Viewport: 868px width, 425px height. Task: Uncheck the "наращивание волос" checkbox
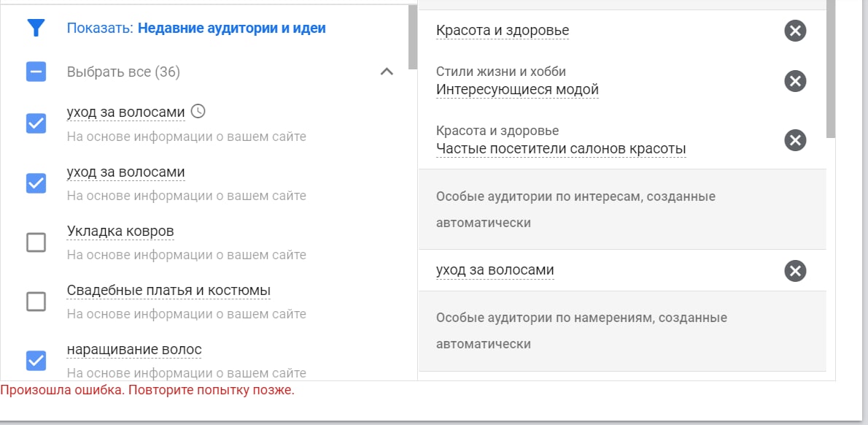36,361
